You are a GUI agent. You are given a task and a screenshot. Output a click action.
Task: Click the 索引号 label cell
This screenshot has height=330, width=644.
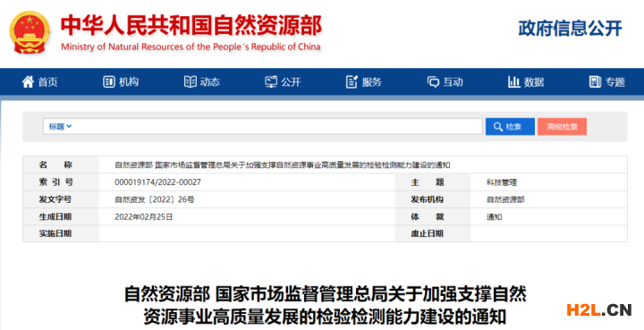click(x=61, y=182)
